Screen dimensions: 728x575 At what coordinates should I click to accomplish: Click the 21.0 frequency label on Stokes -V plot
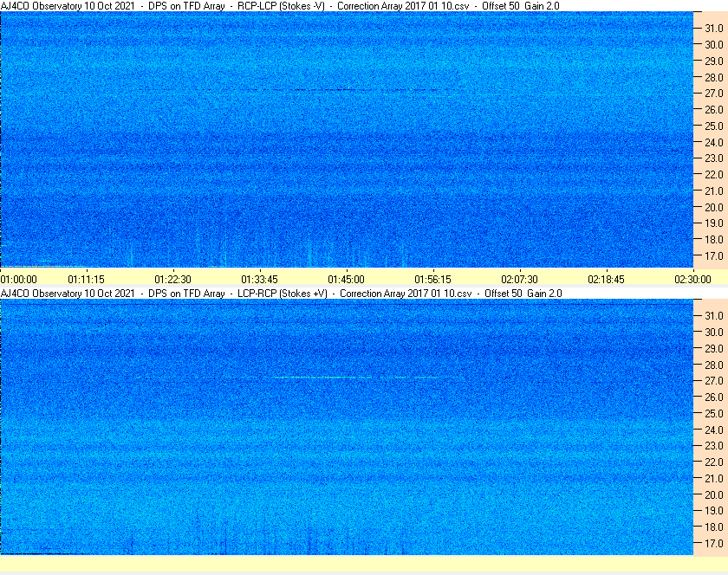click(x=714, y=191)
